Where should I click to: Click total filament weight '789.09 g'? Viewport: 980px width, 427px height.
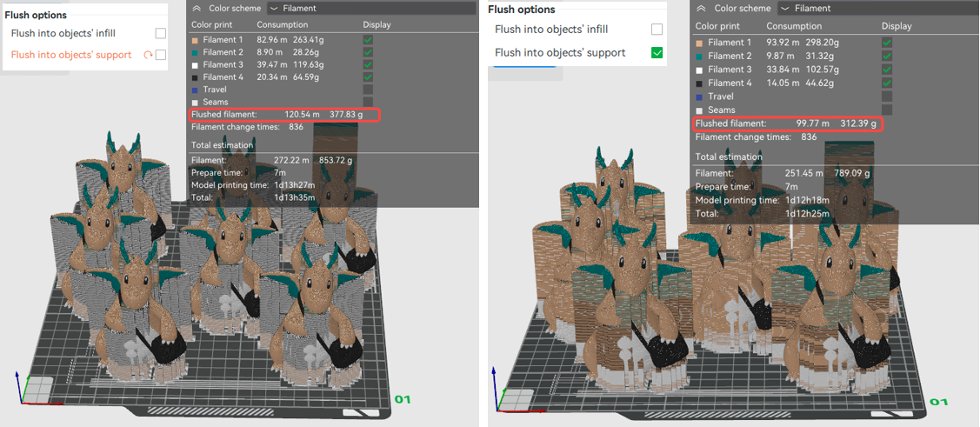[x=850, y=173]
